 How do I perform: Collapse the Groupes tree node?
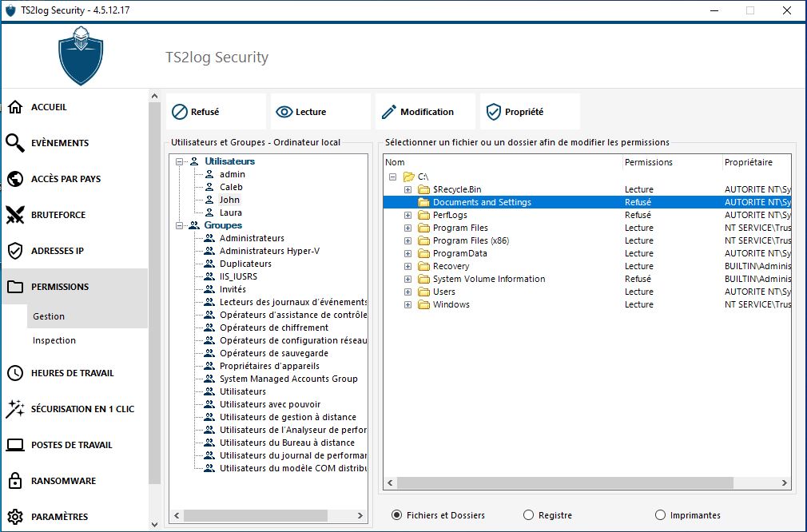tap(179, 225)
